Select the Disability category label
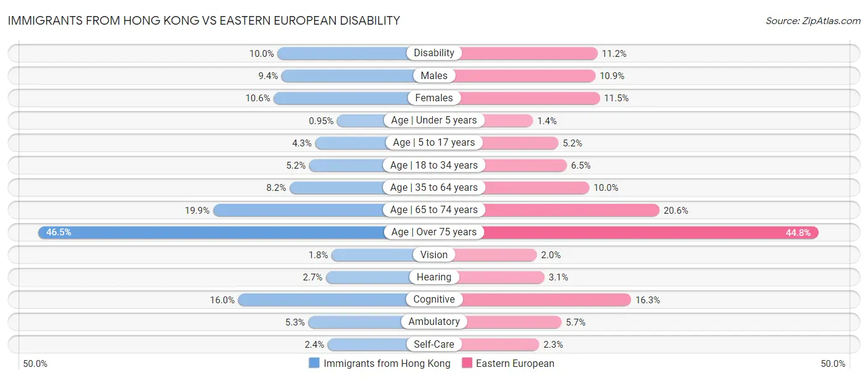This screenshot has width=868, height=378. point(434,53)
